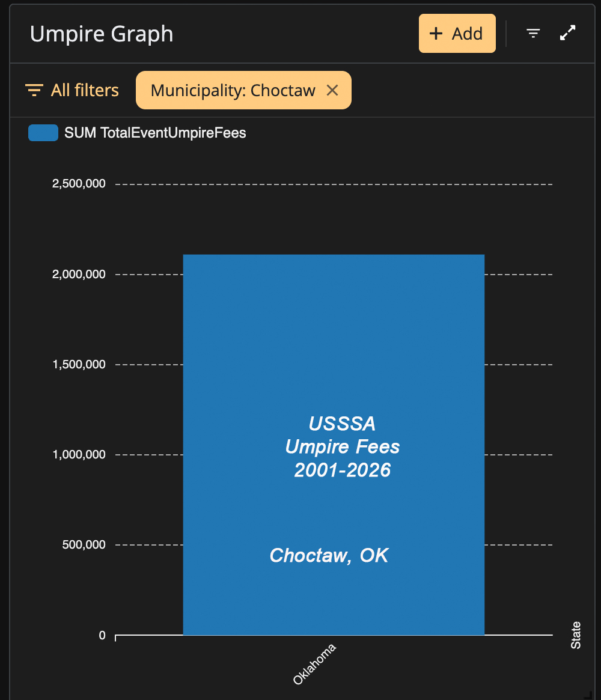601x700 pixels.
Task: Click the plus icon in the Add button
Action: (x=435, y=34)
